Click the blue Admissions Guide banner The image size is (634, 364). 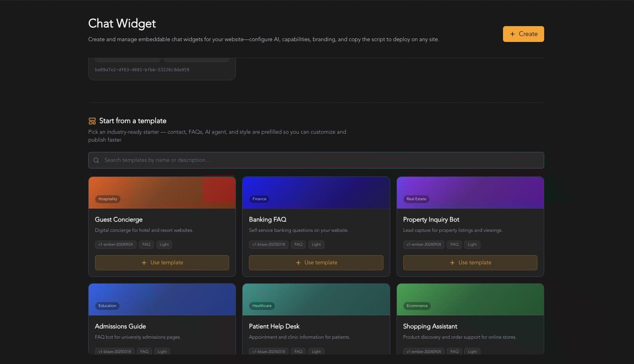pos(162,300)
